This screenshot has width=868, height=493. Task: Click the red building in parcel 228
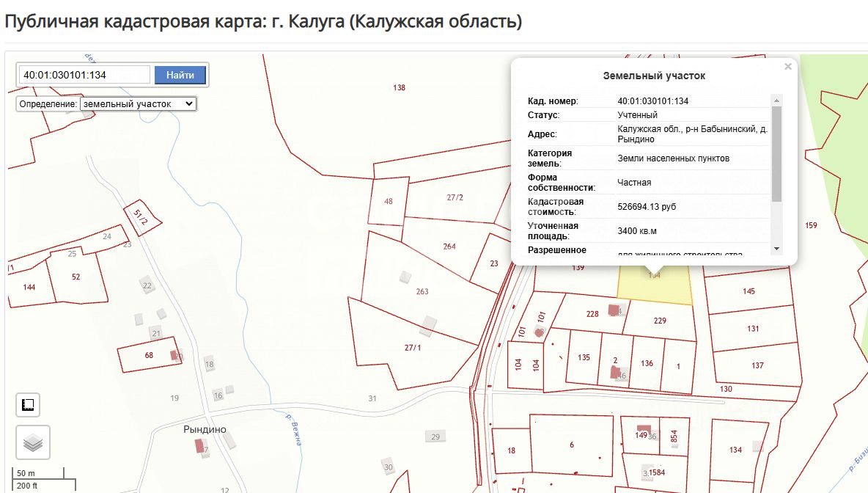tap(612, 310)
